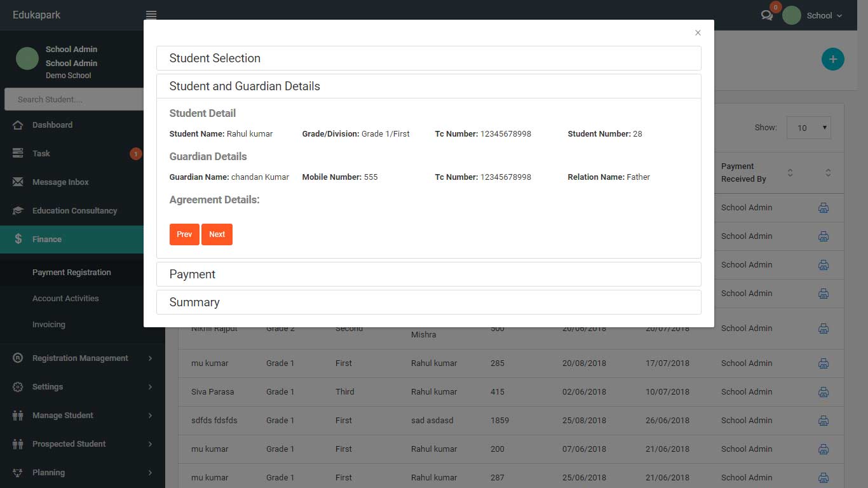
Task: Expand the Prospected Student submenu chevron
Action: point(150,444)
